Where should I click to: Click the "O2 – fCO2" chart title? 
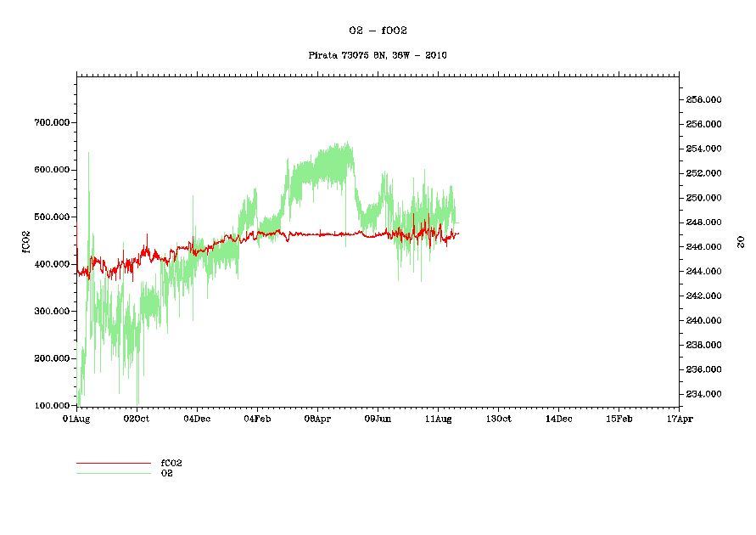click(x=378, y=31)
